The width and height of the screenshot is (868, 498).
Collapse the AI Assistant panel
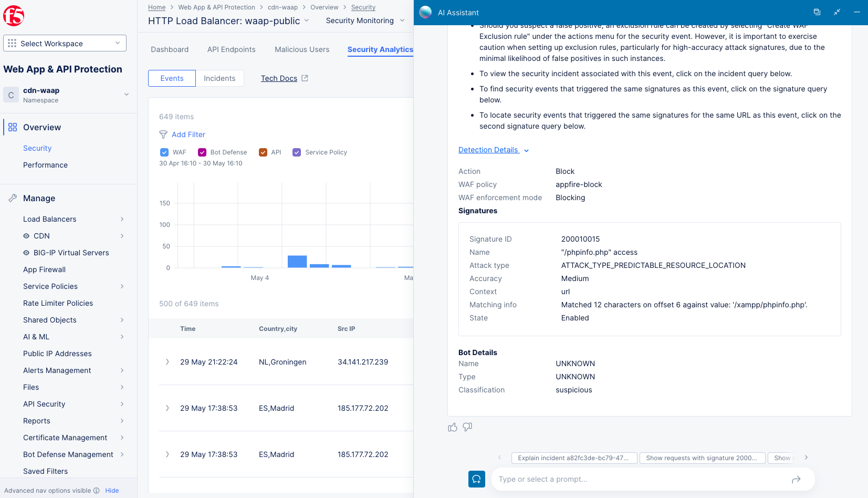(x=837, y=12)
